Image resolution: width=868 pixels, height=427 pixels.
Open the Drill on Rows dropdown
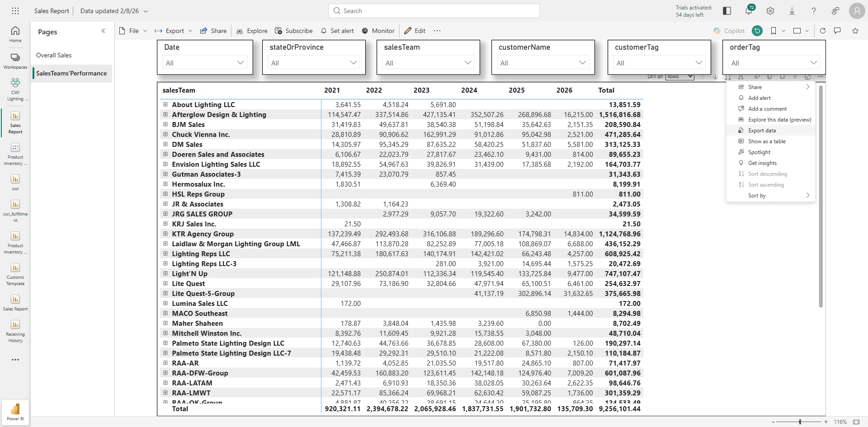(x=679, y=77)
